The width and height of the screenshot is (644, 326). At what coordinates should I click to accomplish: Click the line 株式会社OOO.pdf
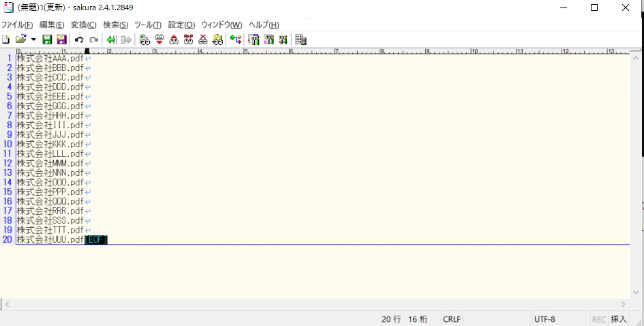tap(50, 182)
